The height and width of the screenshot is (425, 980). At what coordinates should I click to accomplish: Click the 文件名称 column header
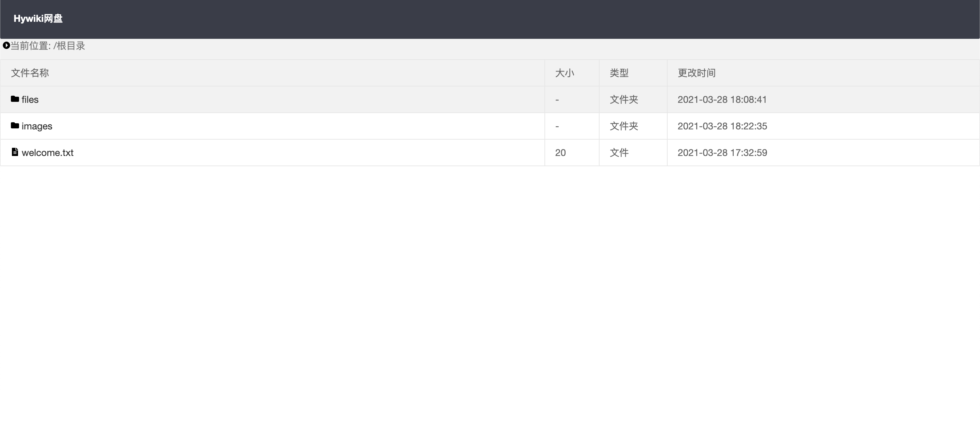(30, 73)
